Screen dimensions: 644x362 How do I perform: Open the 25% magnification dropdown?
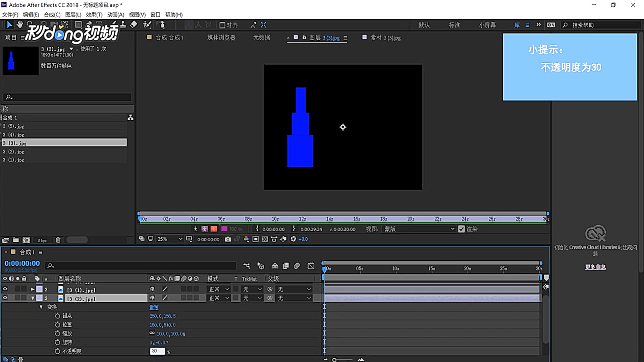coord(170,239)
